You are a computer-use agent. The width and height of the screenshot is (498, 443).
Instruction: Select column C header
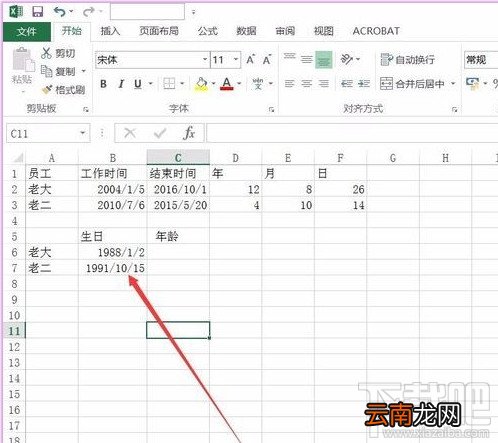[178, 157]
